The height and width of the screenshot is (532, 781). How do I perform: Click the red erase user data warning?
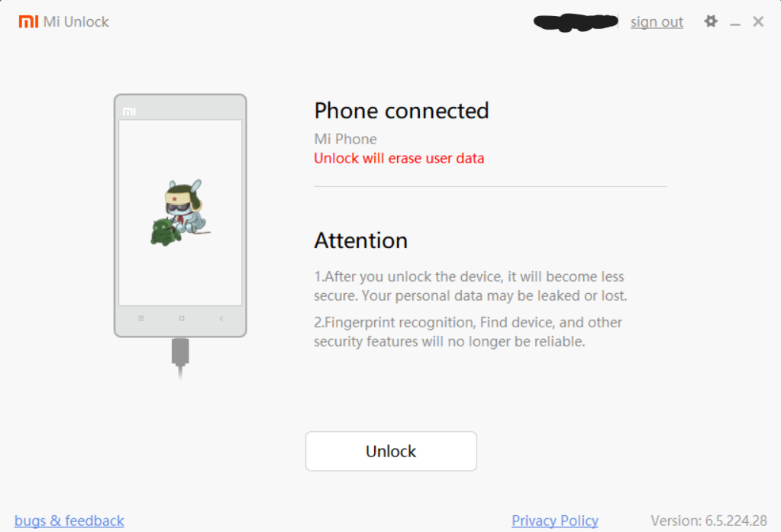(x=399, y=159)
